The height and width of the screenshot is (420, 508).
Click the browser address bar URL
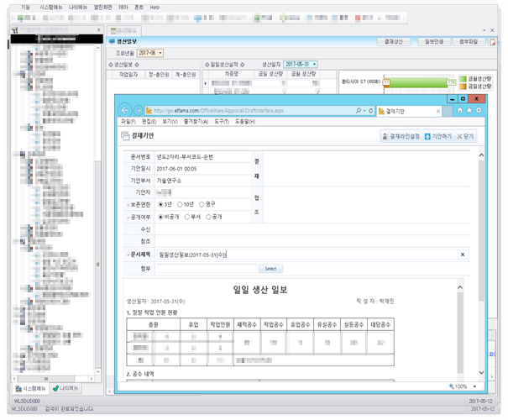click(218, 111)
